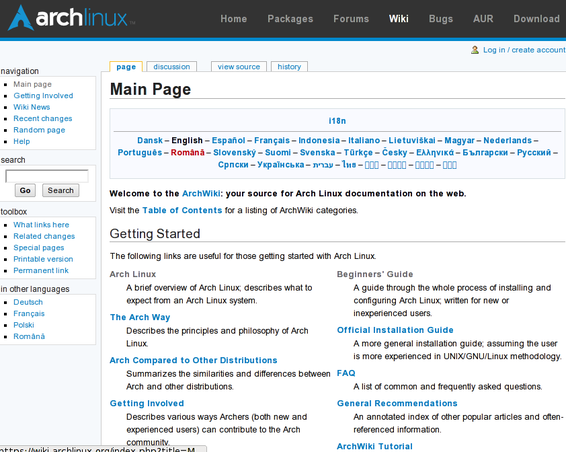The image size is (566, 452).
Task: Open the Table of Contents link
Action: click(182, 210)
